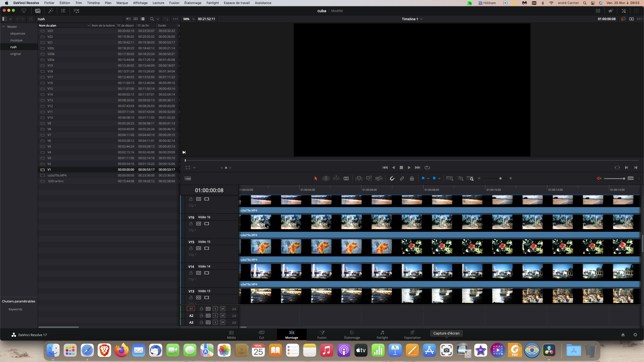The height and width of the screenshot is (362, 644).
Task: Mute audio track A1
Action: coord(223,309)
